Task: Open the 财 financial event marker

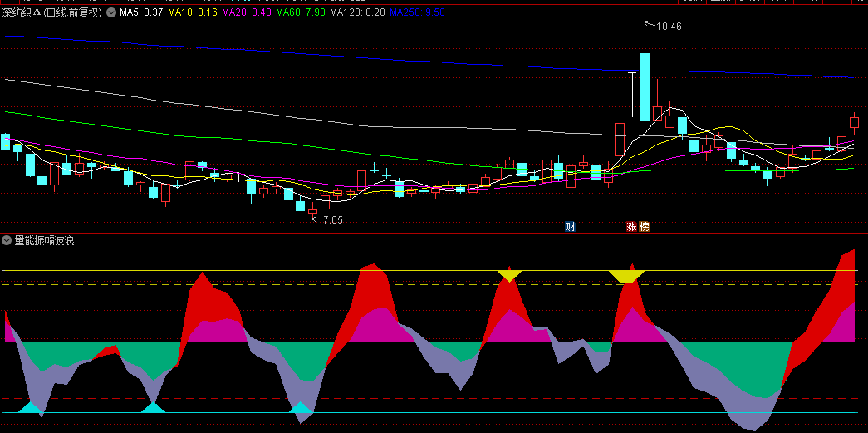Action: pyautogui.click(x=570, y=226)
